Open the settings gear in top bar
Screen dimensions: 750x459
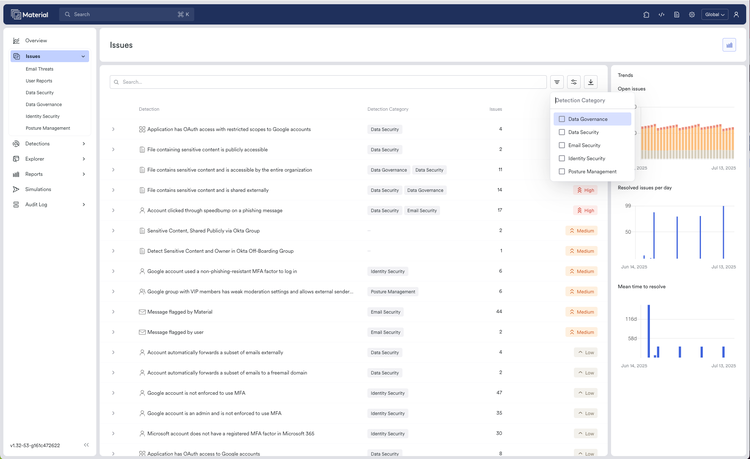point(692,14)
